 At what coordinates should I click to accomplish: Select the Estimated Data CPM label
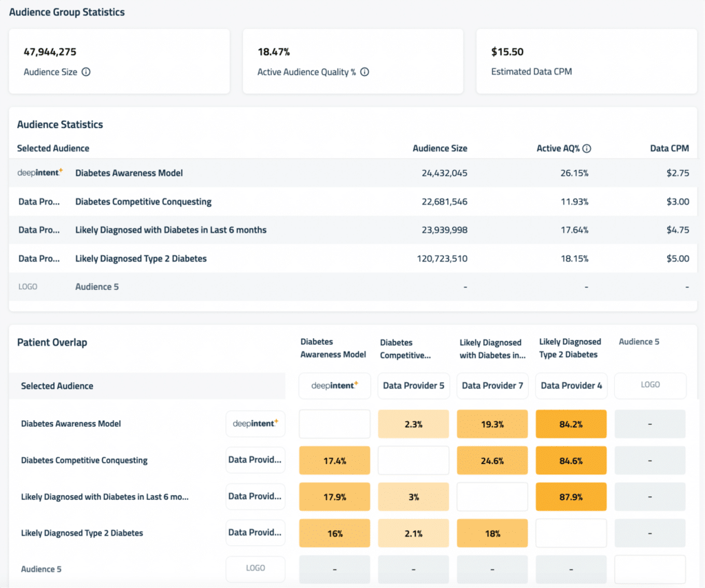tap(532, 72)
